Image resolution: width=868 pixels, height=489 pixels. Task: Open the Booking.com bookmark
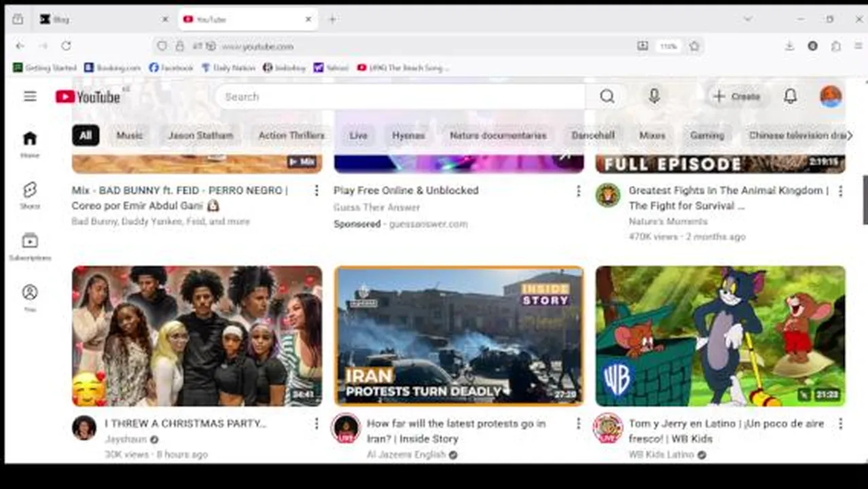pyautogui.click(x=113, y=68)
